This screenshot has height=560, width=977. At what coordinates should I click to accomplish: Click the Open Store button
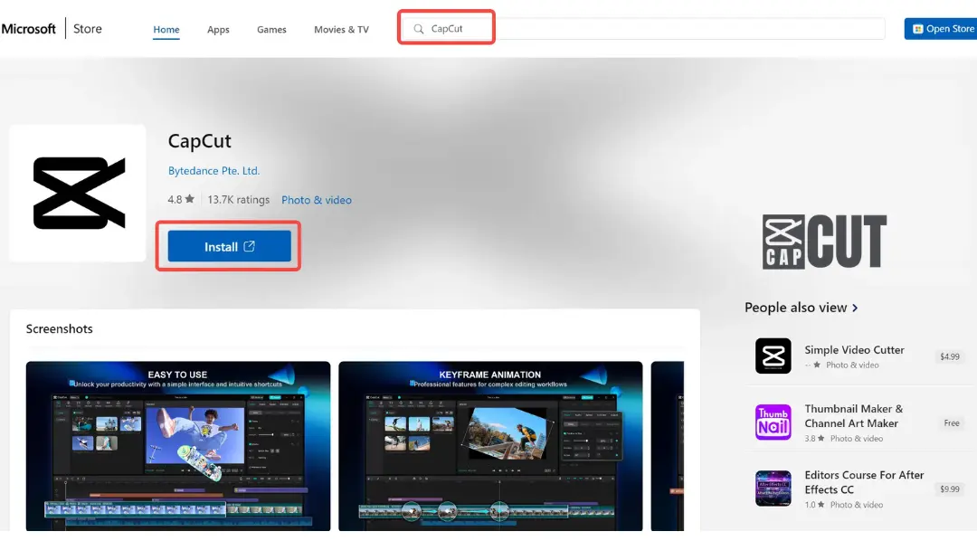(944, 28)
